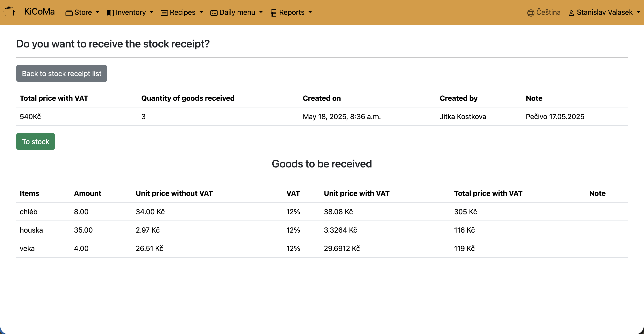Open the Reports menu
This screenshot has height=334, width=644.
tap(292, 12)
